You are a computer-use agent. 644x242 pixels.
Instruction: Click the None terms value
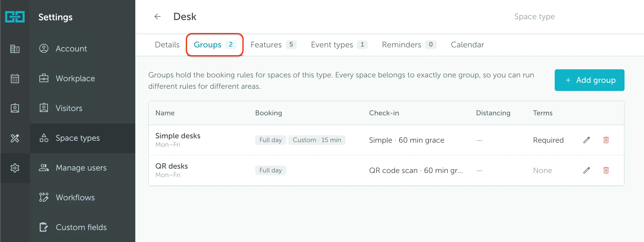coord(543,171)
